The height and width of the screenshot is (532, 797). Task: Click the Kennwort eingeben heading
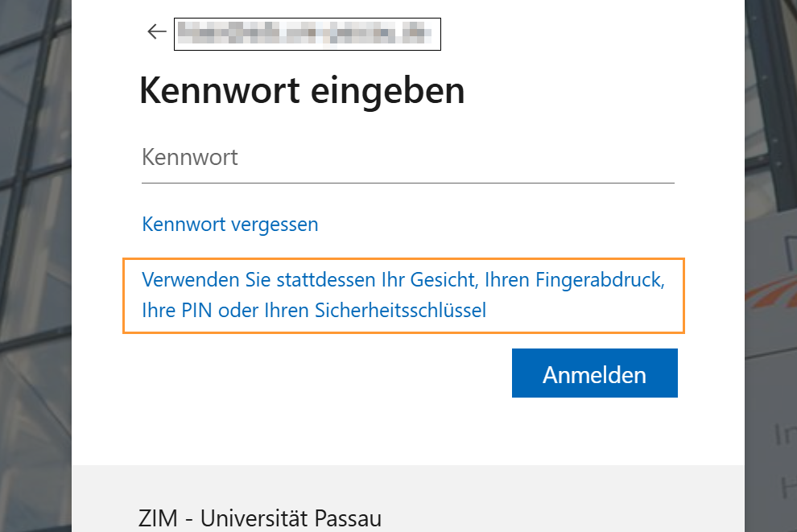pos(303,90)
